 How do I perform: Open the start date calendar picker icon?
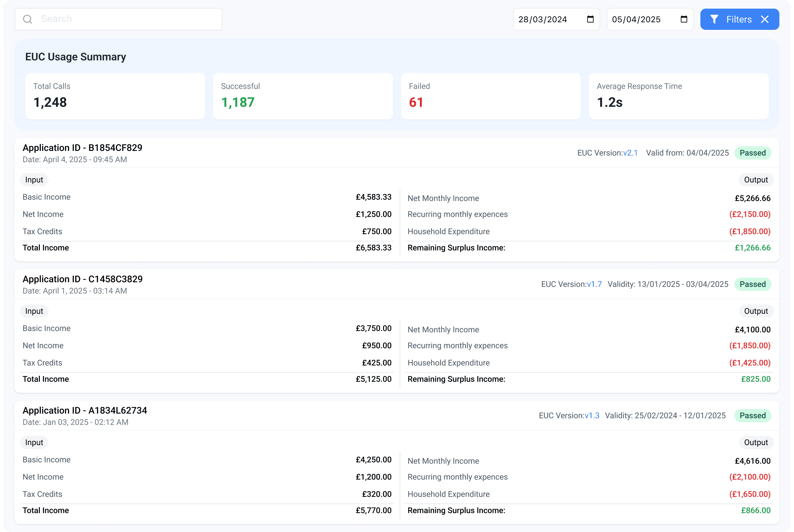click(x=590, y=19)
